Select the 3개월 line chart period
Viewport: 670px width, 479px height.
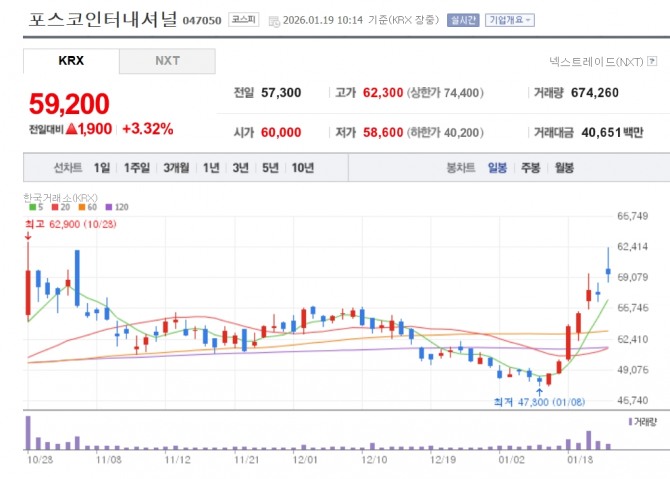[x=176, y=168]
